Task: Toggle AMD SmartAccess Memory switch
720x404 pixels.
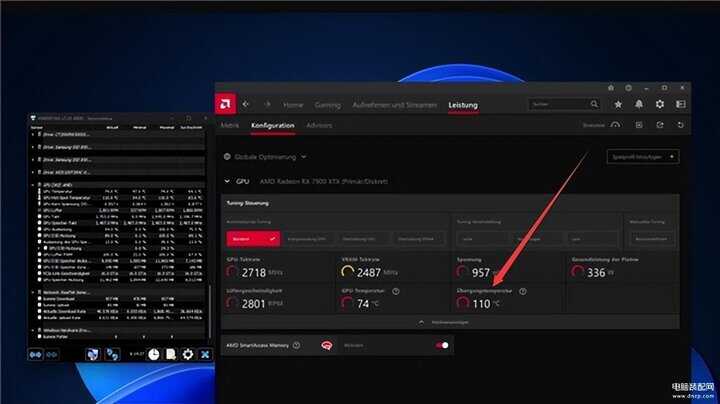Action: click(442, 345)
